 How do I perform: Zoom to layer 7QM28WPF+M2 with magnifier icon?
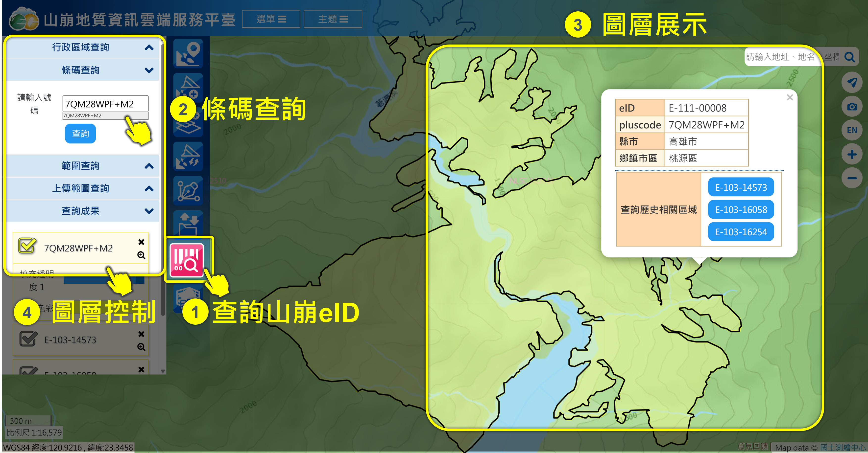click(141, 255)
